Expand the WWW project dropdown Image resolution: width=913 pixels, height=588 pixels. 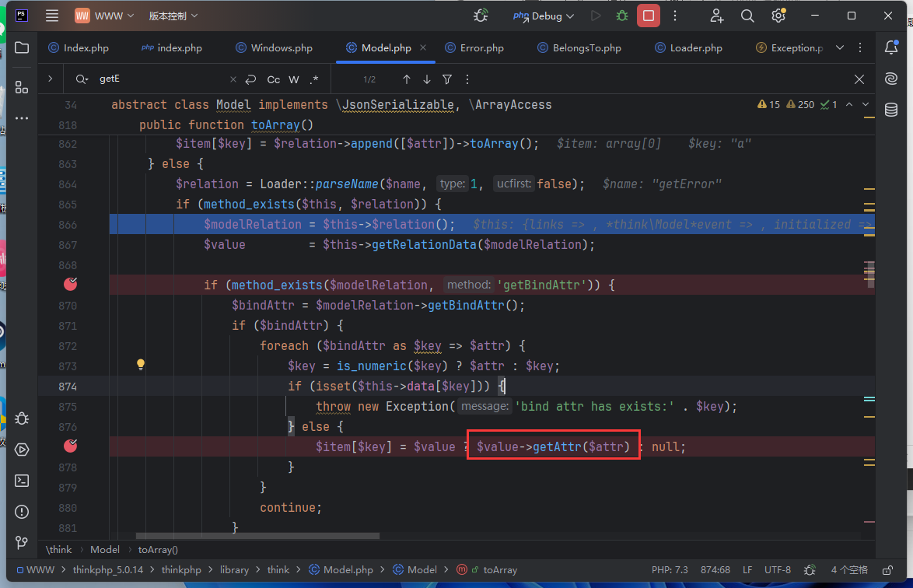coord(105,16)
